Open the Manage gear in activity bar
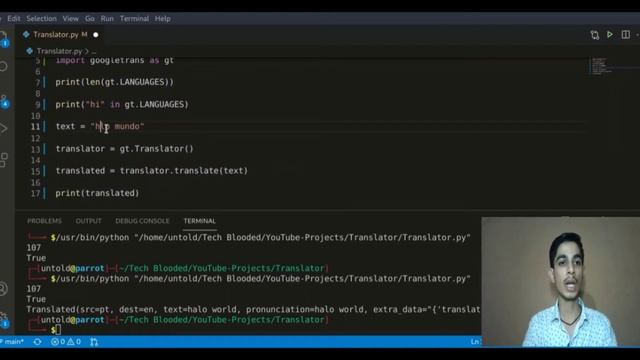Image resolution: width=640 pixels, height=360 pixels. (x=4, y=320)
